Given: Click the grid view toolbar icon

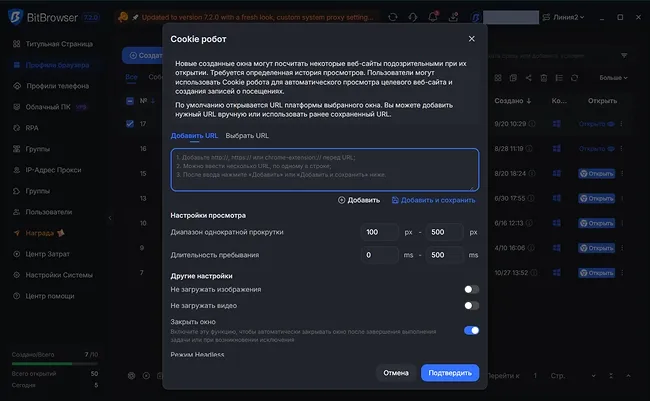Looking at the screenshot, I should tap(498, 78).
